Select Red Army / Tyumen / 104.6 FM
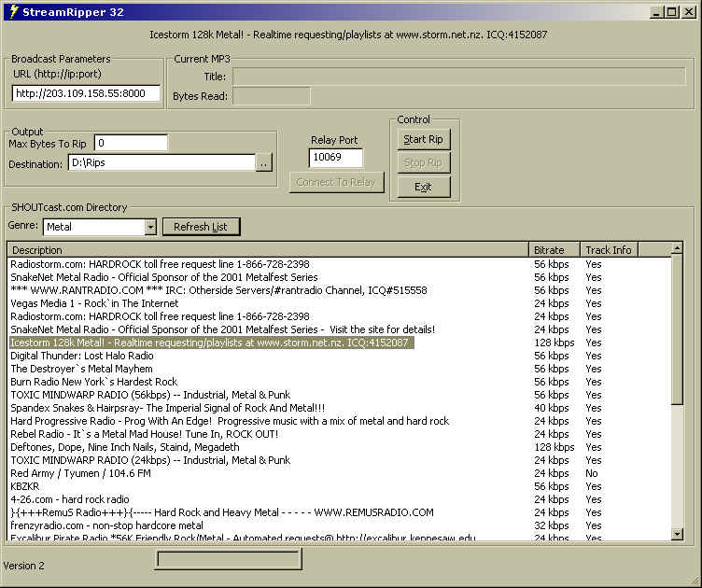The image size is (702, 588). (339, 473)
